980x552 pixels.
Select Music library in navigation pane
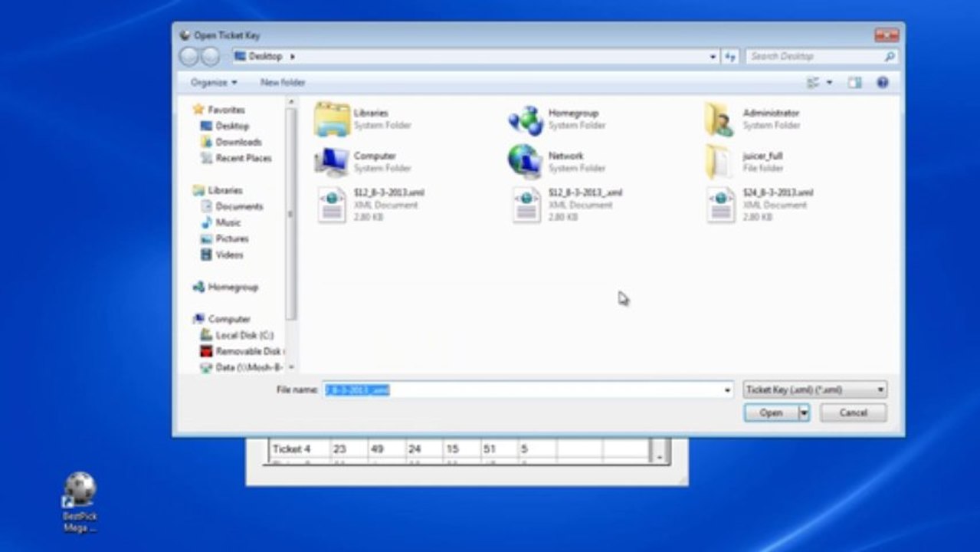(221, 222)
